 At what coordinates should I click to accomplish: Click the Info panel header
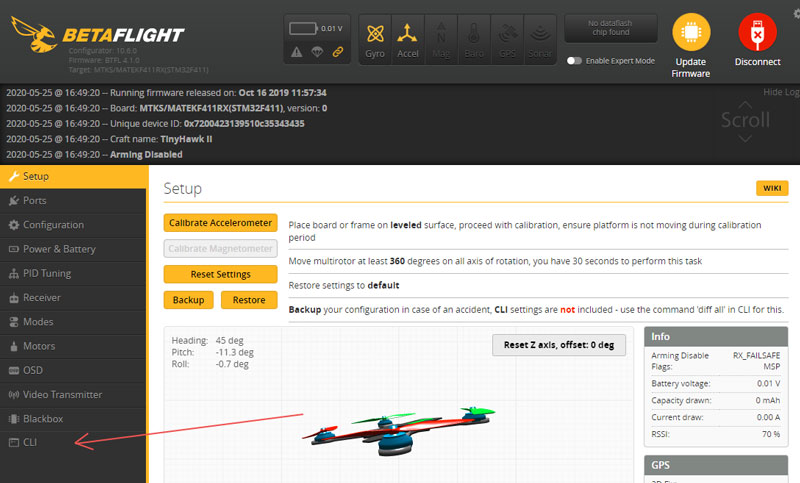[716, 337]
